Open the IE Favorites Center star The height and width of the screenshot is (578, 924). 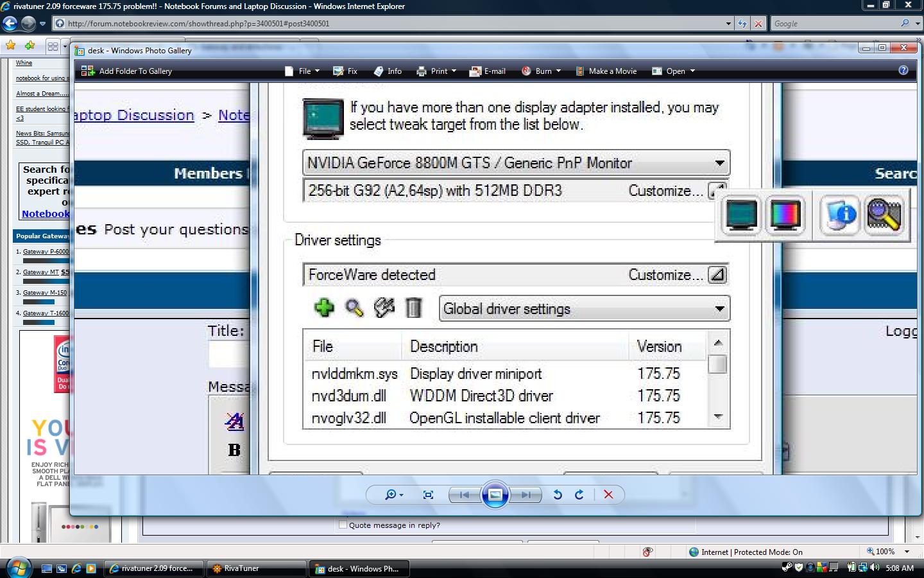10,46
